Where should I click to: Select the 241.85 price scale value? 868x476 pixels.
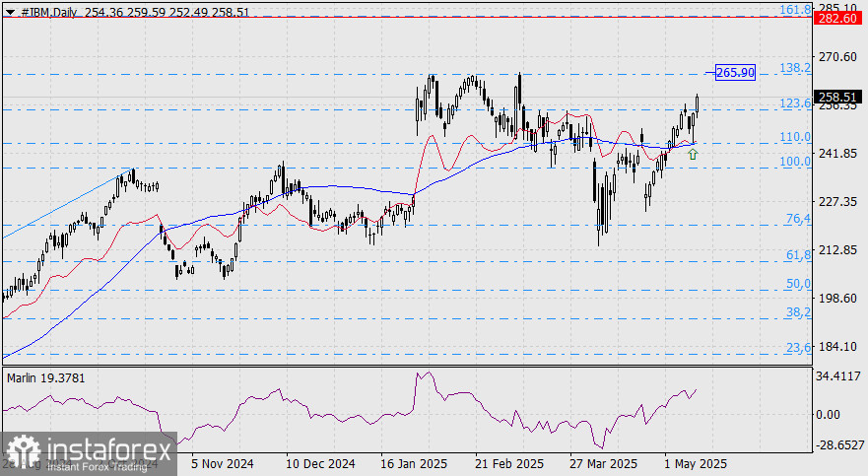[x=837, y=154]
